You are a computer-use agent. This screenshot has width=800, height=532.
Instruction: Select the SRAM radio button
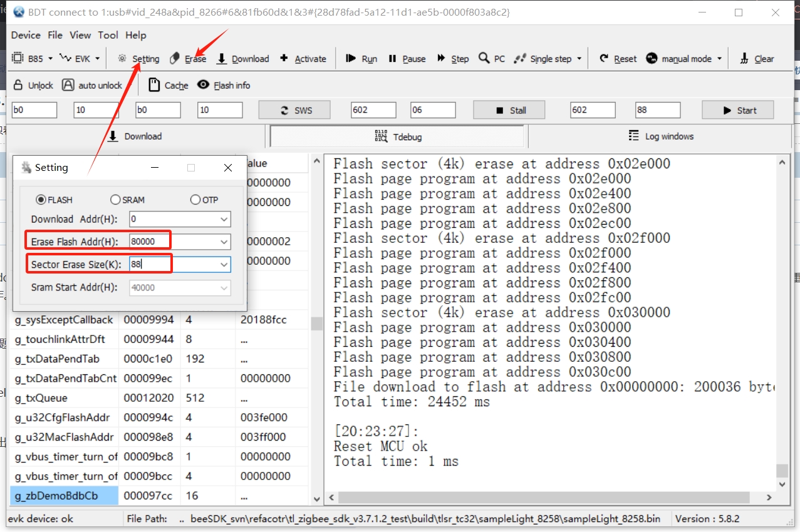127,200
